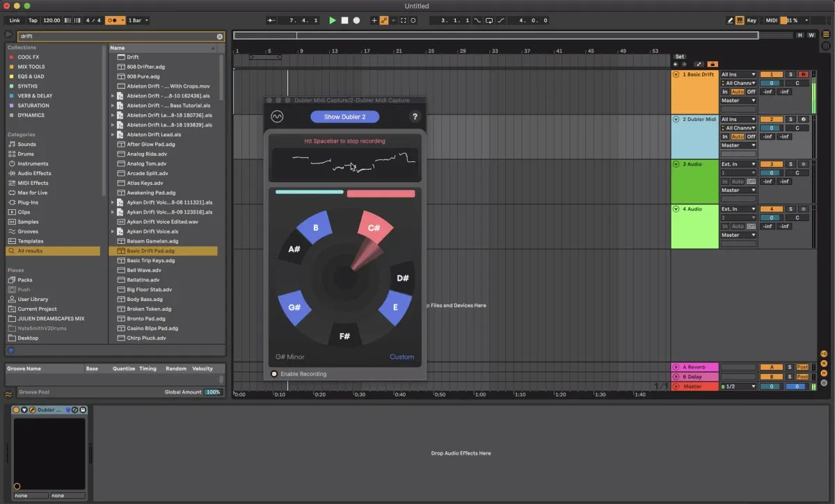Image resolution: width=835 pixels, height=504 pixels.
Task: Toggle Dubler device activator circle
Action: tap(16, 410)
